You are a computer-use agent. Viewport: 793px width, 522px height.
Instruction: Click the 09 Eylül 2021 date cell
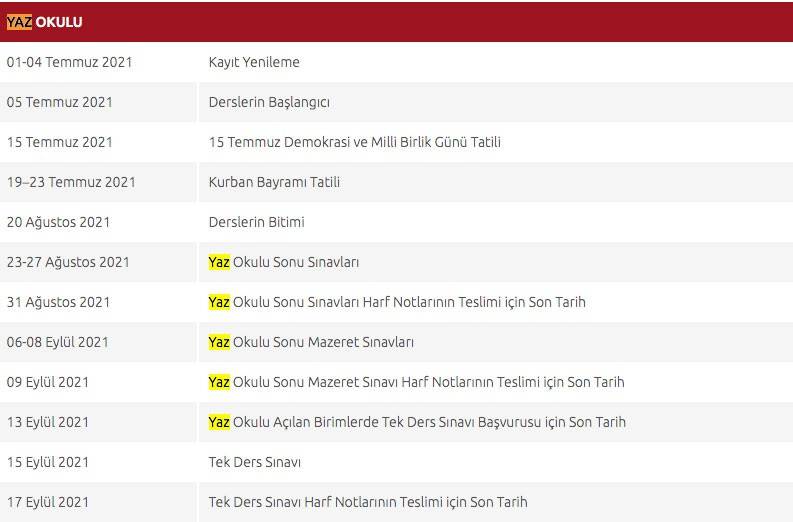click(x=47, y=382)
